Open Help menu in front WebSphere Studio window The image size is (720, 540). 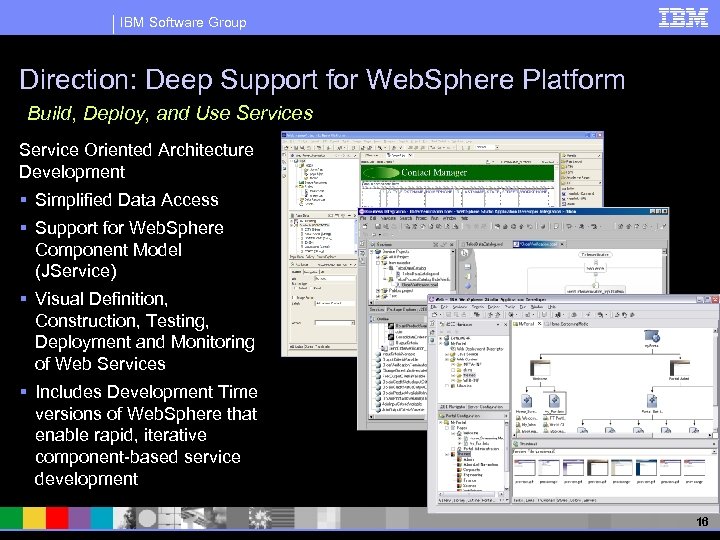[551, 307]
